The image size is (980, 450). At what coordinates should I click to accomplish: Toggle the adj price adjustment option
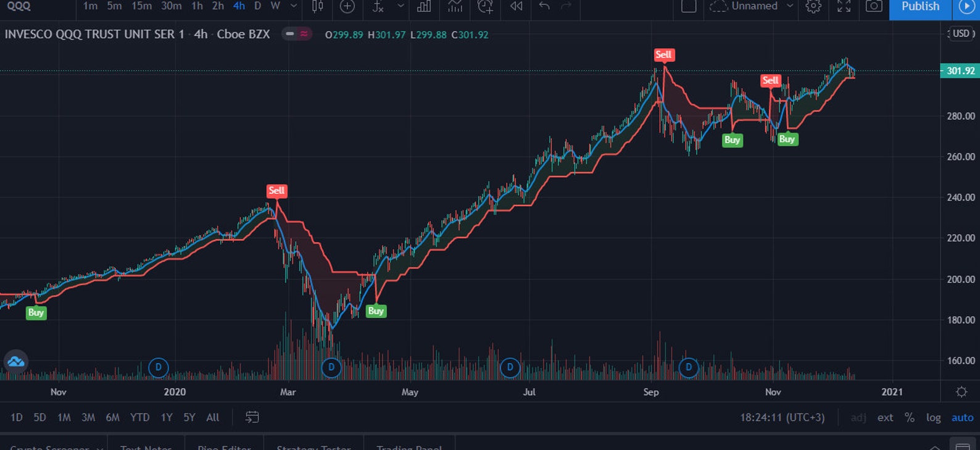[x=858, y=418]
